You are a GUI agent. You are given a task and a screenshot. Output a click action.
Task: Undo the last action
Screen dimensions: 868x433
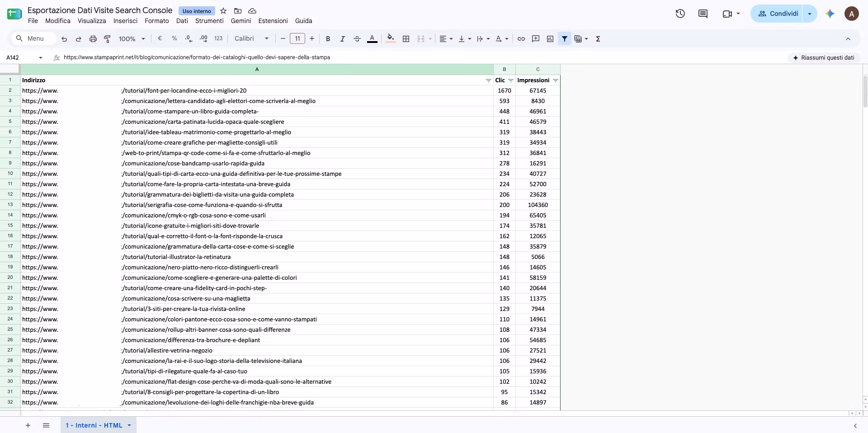(64, 39)
